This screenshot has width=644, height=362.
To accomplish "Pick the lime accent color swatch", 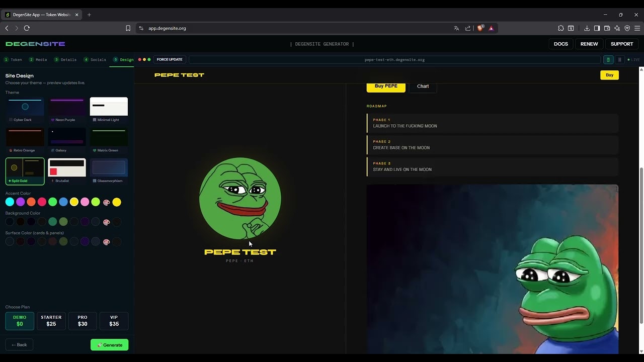I will (96, 202).
